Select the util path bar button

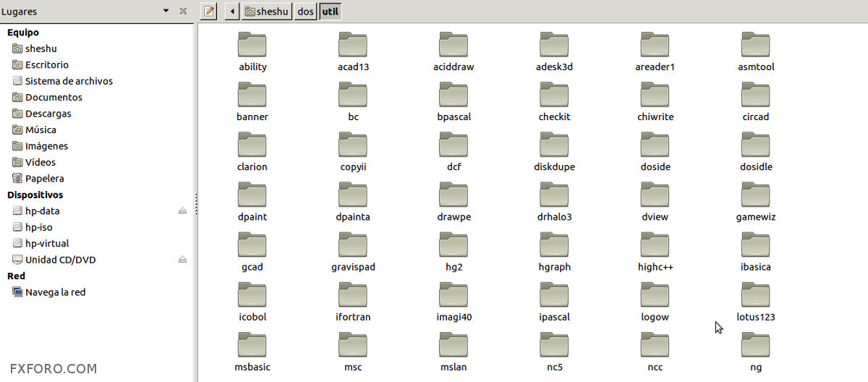pos(331,12)
